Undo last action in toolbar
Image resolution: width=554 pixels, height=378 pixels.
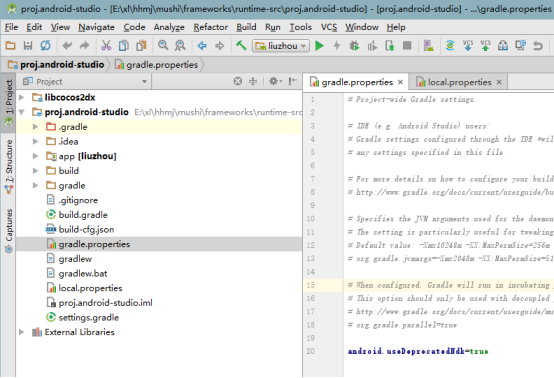pyautogui.click(x=67, y=46)
